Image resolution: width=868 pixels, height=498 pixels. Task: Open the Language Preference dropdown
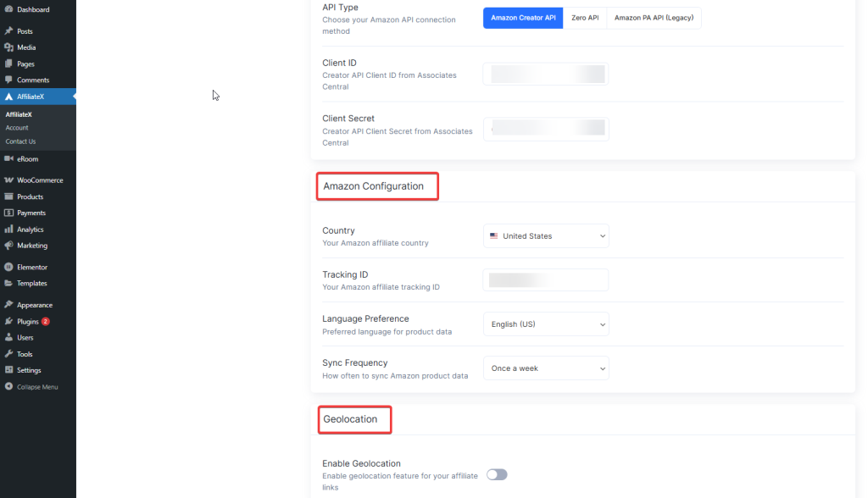coord(546,324)
